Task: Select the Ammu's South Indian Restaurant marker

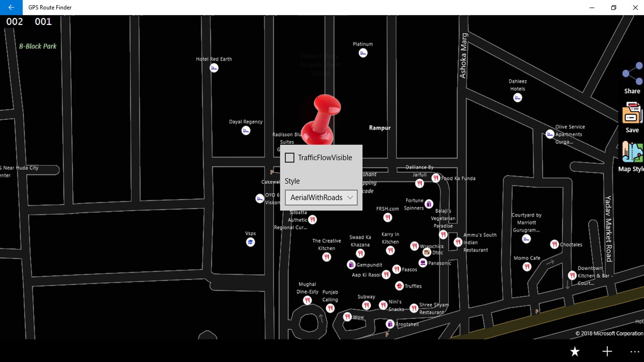Action: tap(458, 242)
